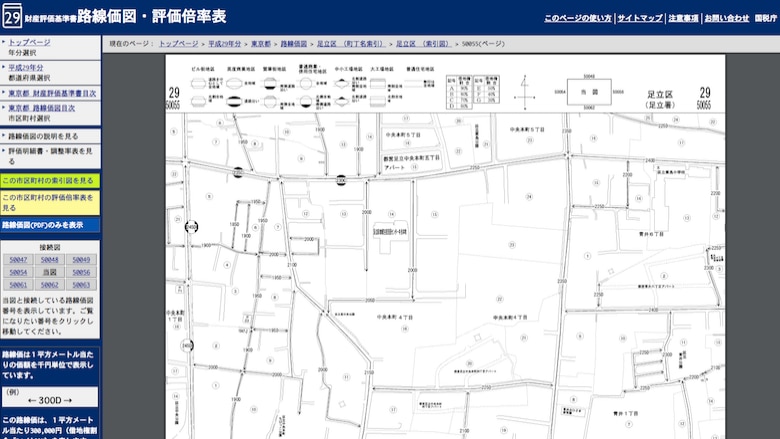
Task: Open 路線価図の説明を見る in the sidebar
Action: point(43,136)
